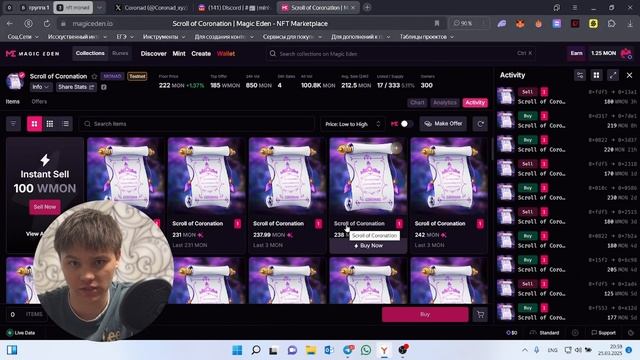The height and width of the screenshot is (360, 640).
Task: Reload the browser page
Action: 47,24
